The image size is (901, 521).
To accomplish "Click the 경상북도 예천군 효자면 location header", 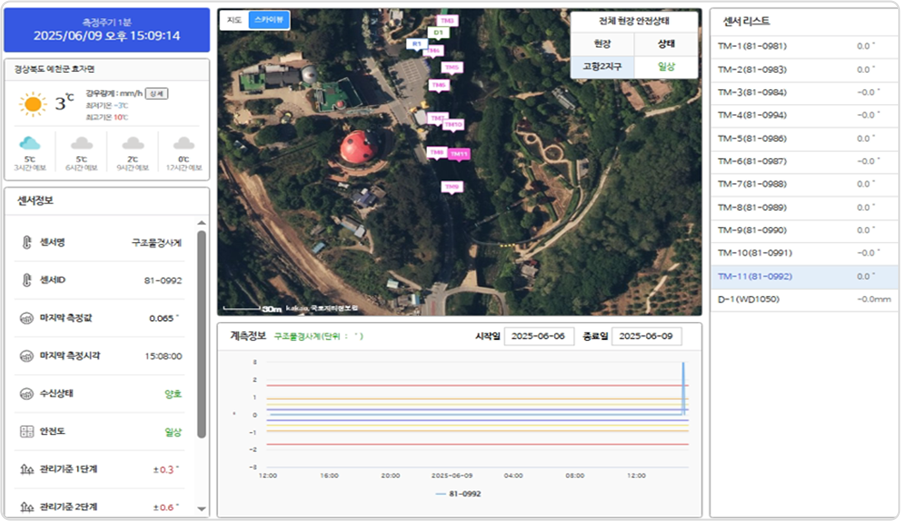I will coord(55,69).
